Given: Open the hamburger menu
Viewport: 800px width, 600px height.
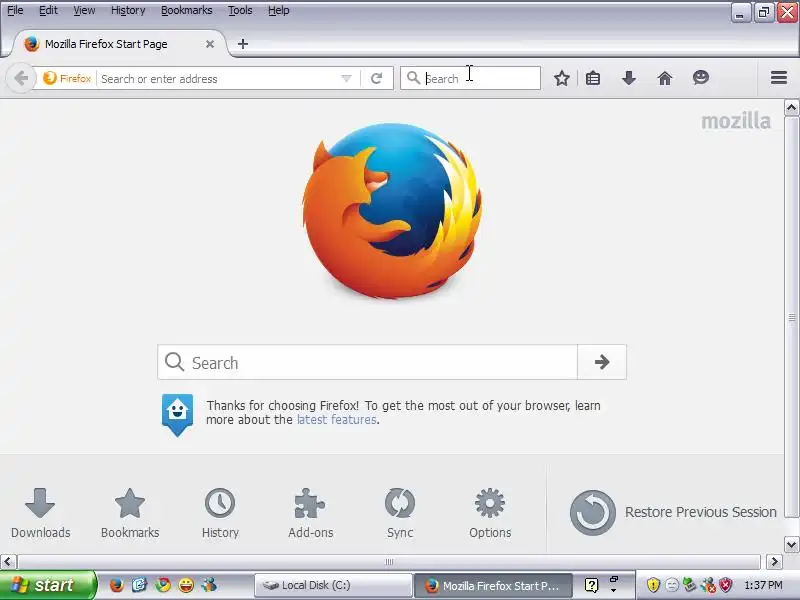Looking at the screenshot, I should coord(779,78).
